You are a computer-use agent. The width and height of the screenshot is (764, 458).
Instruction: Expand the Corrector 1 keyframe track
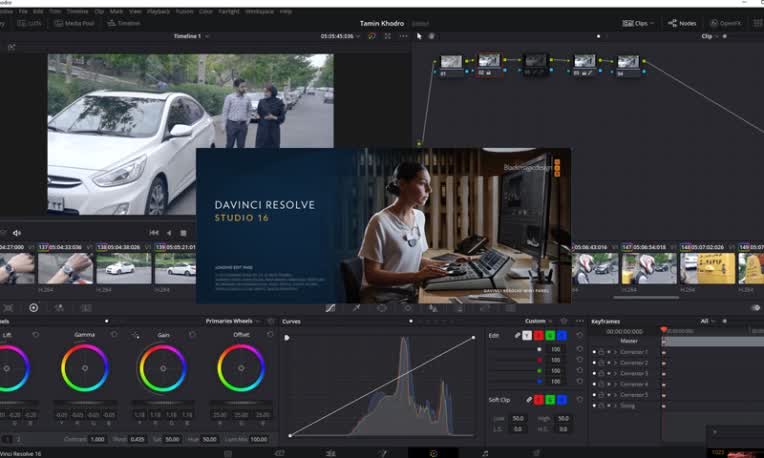pos(615,352)
